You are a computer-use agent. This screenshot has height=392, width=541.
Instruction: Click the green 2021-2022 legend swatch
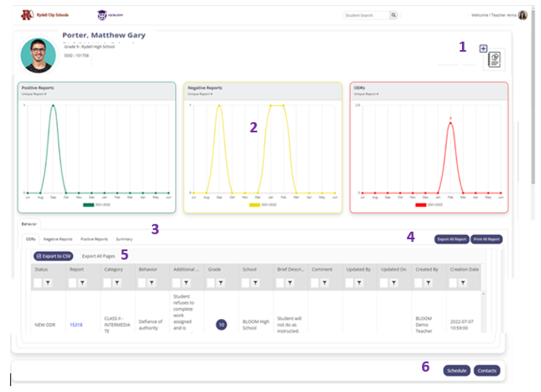[89, 205]
